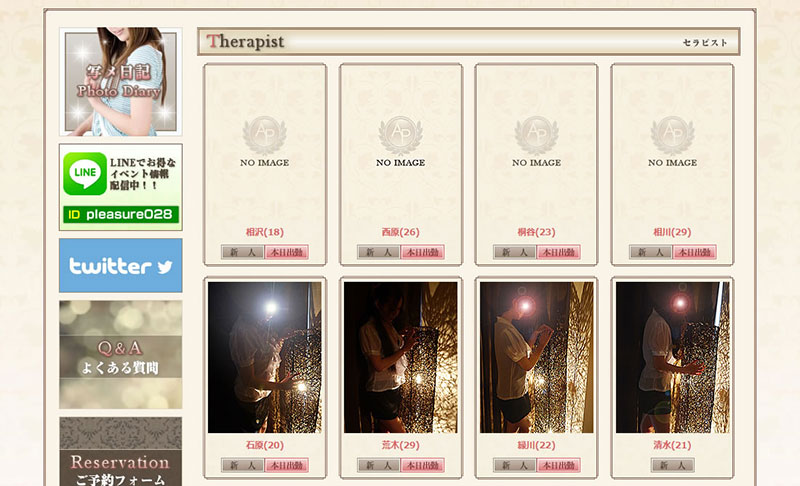
Task: Open the Photo Diary banner
Action: tap(120, 82)
